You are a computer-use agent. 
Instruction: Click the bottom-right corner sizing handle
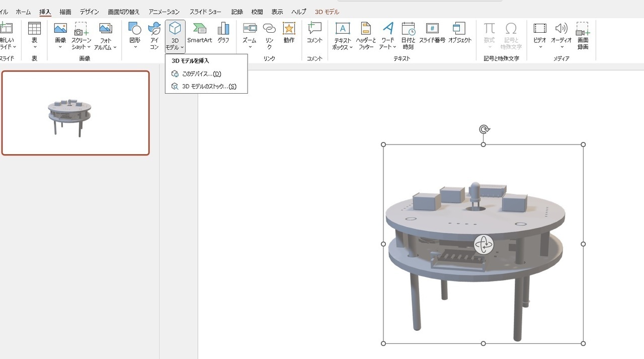[x=584, y=343]
